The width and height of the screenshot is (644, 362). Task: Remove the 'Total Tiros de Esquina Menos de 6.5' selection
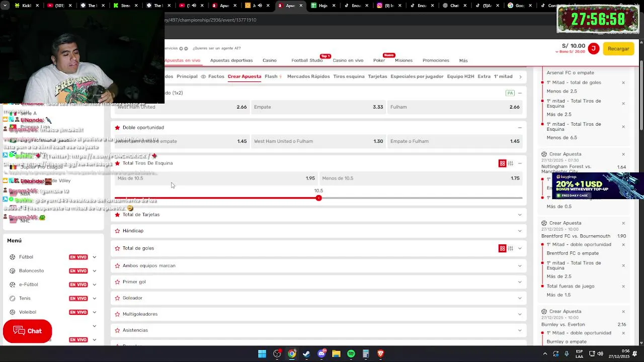[x=623, y=127]
